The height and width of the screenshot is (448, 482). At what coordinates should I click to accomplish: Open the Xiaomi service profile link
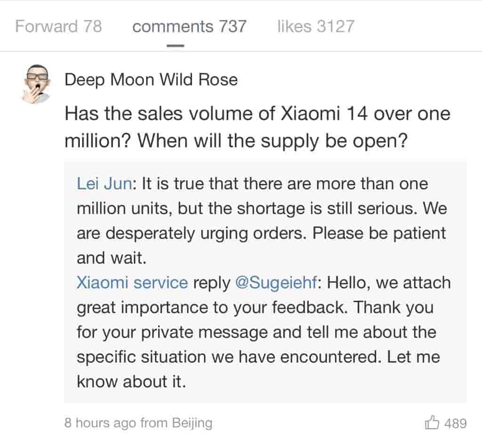point(132,283)
